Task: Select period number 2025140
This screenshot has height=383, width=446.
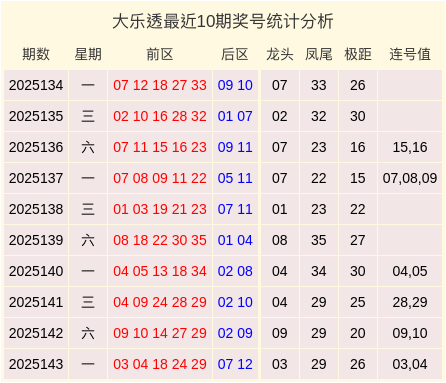Action: (x=36, y=271)
